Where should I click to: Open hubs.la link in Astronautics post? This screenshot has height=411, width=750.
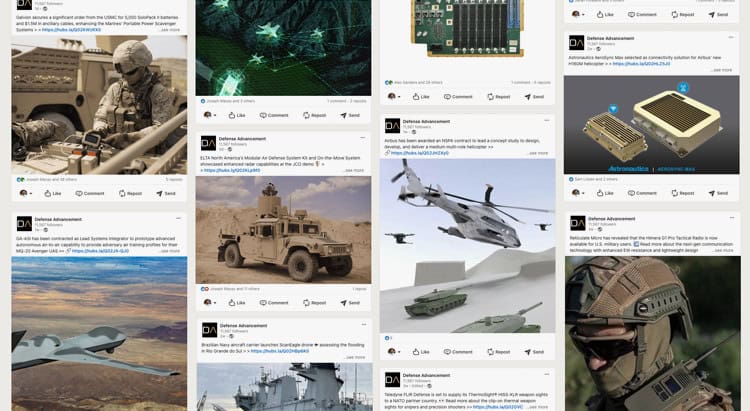coord(641,64)
